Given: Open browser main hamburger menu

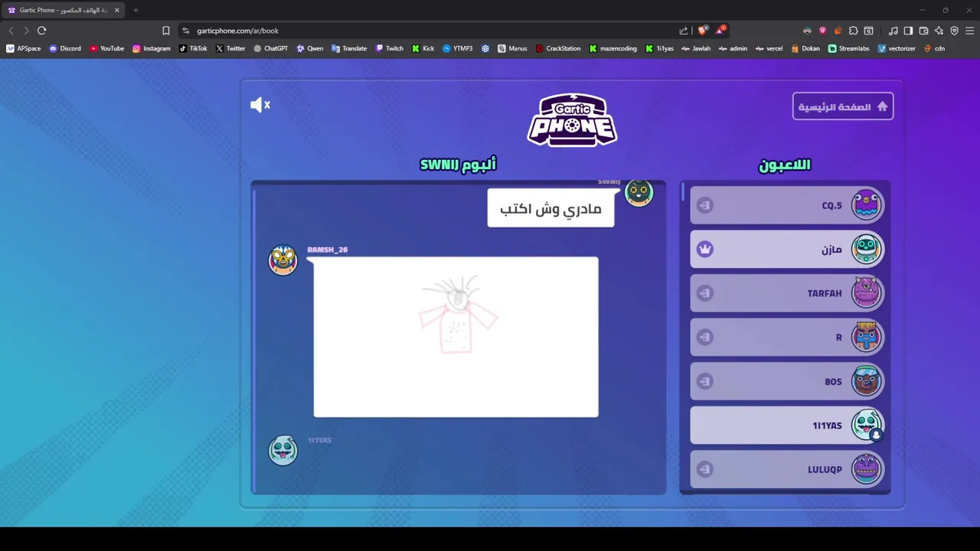Looking at the screenshot, I should [x=969, y=31].
